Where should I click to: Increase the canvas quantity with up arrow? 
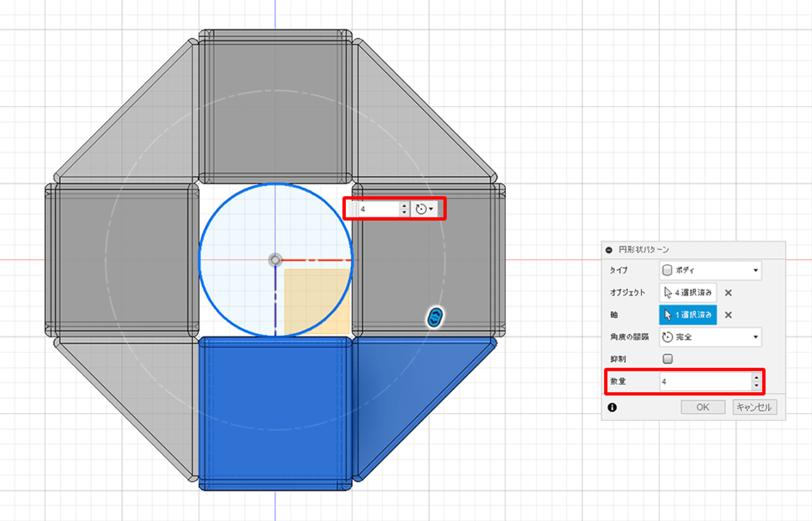click(x=404, y=205)
